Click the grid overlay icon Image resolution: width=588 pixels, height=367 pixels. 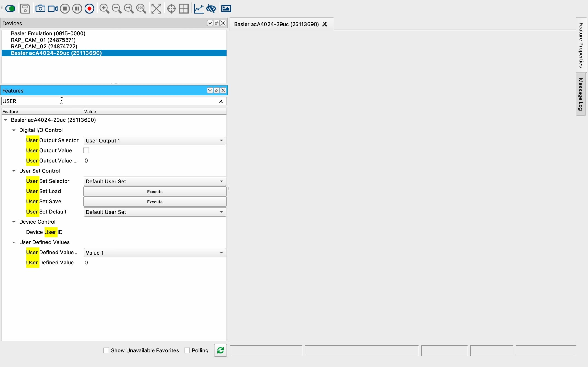pyautogui.click(x=185, y=8)
